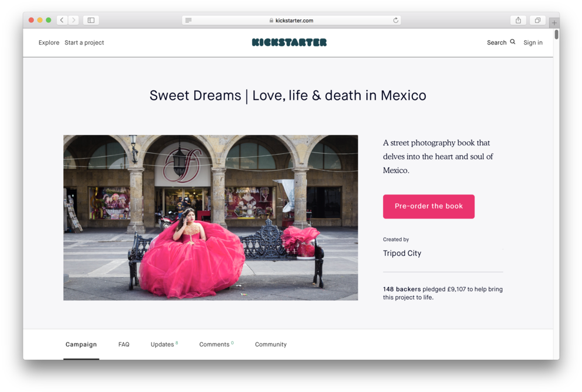
Task: Open the Updates tab
Action: point(161,344)
